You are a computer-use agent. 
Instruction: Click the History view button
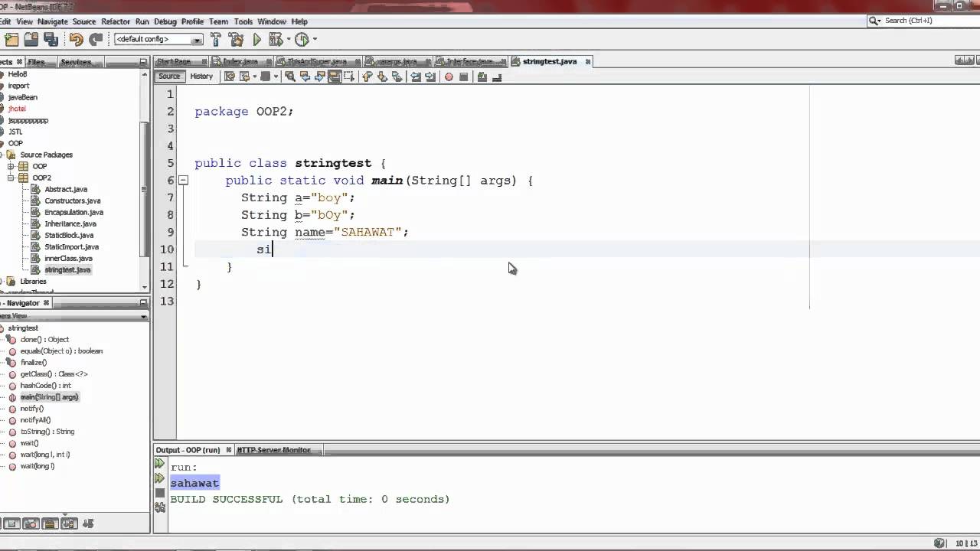click(201, 77)
